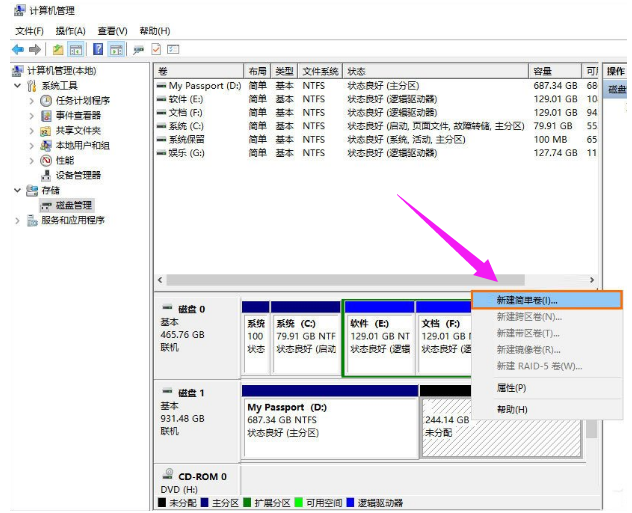The image size is (632, 513).
Task: Click the Forward arrow toolbar icon
Action: click(x=35, y=49)
